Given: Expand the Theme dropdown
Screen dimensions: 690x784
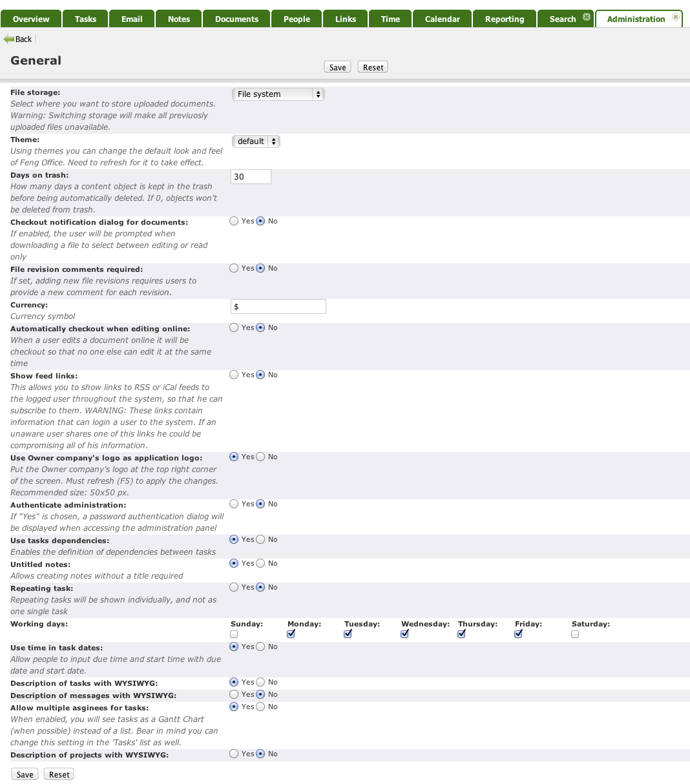Looking at the screenshot, I should [x=256, y=141].
